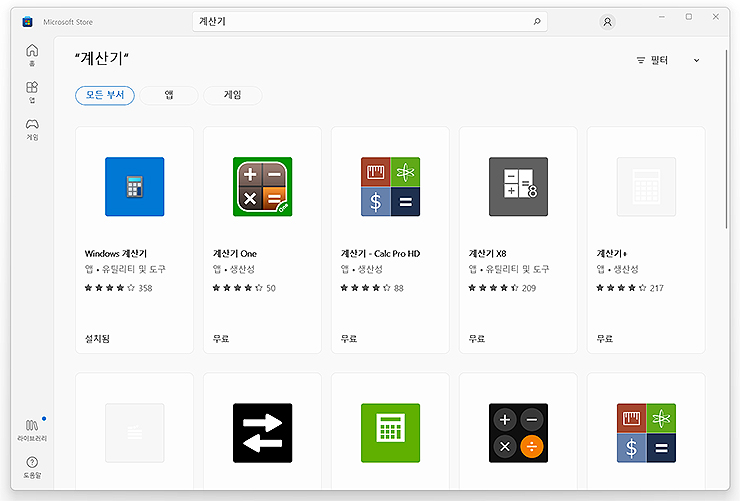
Task: Click the Microsoft Store logo icon
Action: [27, 22]
